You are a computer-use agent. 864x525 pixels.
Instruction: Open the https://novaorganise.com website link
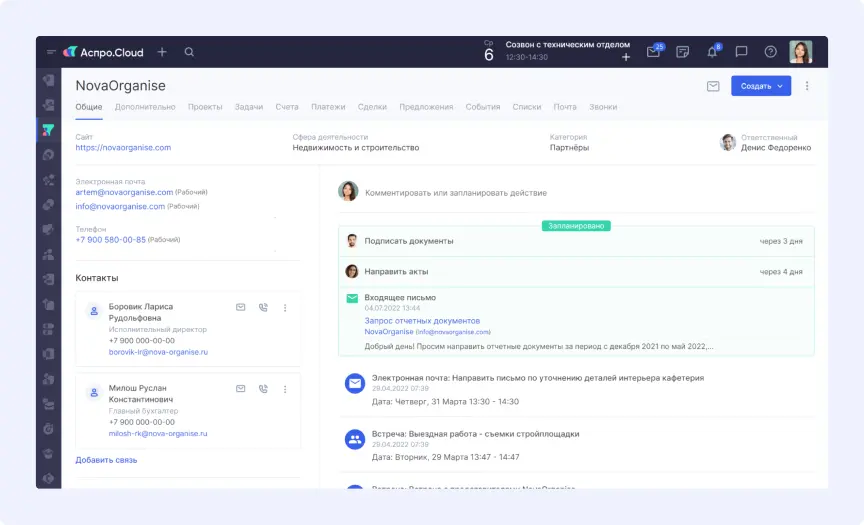123,148
